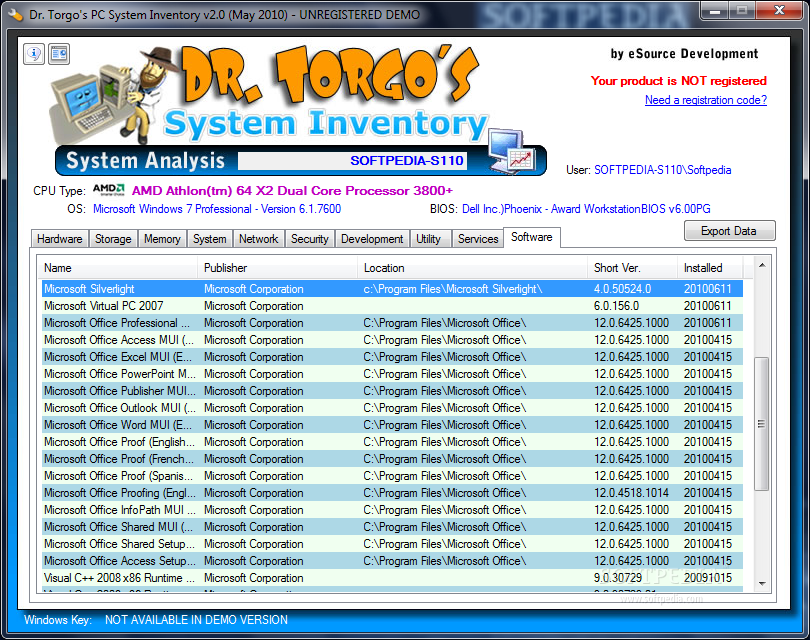
Task: Click the software list scrollbar up arrow
Action: (x=762, y=266)
